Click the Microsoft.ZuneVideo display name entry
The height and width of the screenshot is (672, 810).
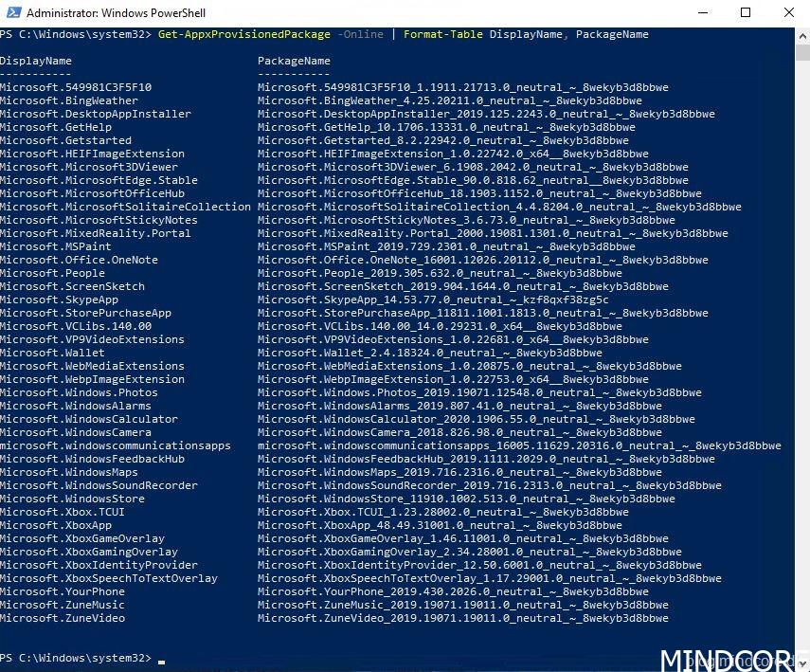click(x=62, y=618)
